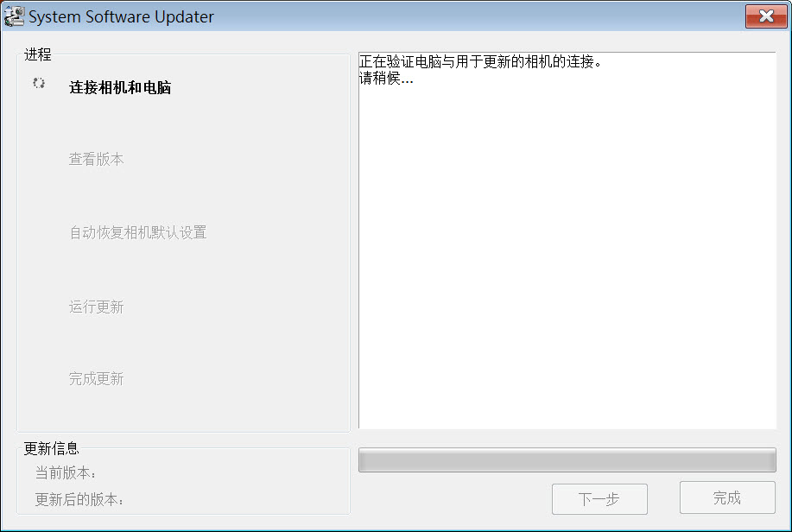Viewport: 792px width, 532px height.
Task: Click the 当前版本 label
Action: click(65, 473)
